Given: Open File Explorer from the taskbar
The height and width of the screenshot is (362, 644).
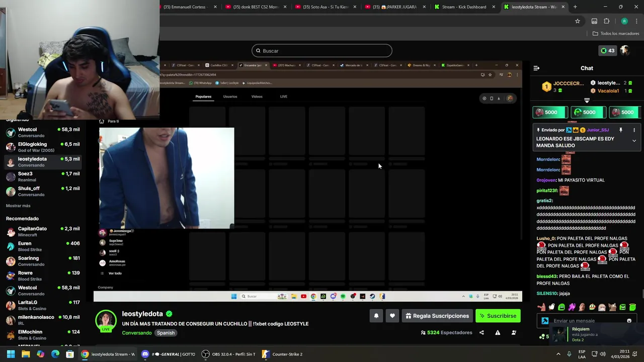Looking at the screenshot, I should tap(26, 354).
